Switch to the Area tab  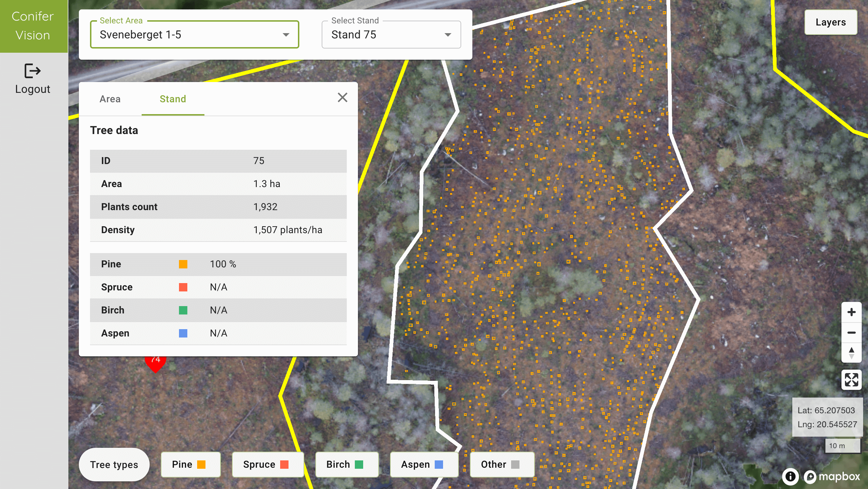(110, 99)
